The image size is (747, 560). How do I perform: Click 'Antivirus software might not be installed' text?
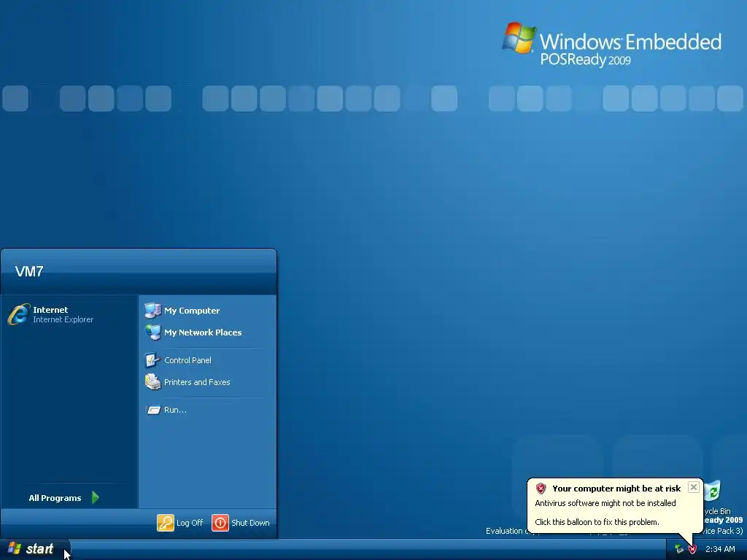coord(605,503)
